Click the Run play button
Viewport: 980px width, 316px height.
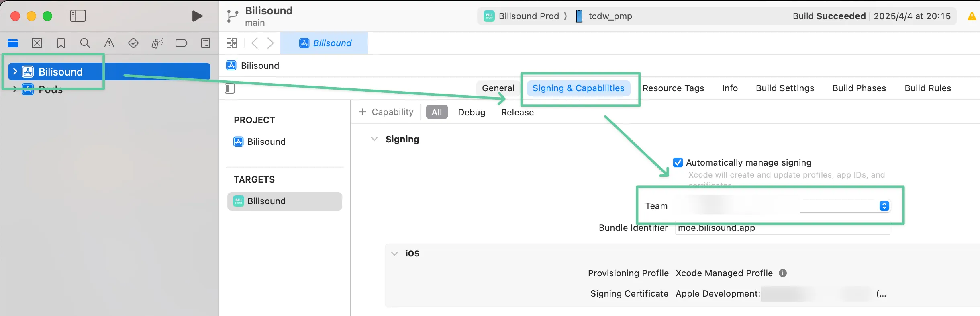(197, 16)
